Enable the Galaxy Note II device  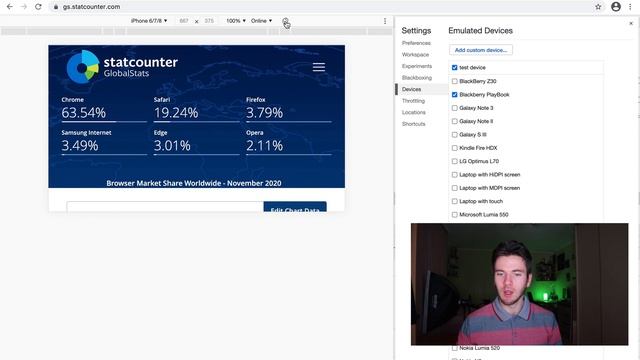pos(454,121)
